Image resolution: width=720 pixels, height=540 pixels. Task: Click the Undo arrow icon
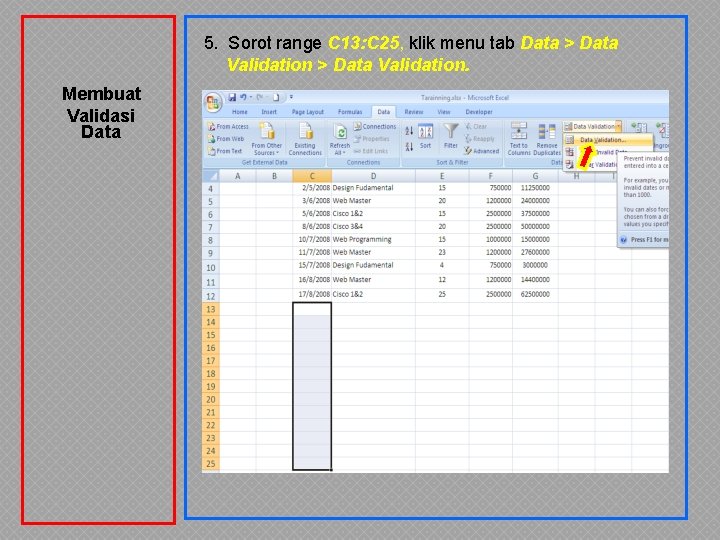[x=243, y=97]
